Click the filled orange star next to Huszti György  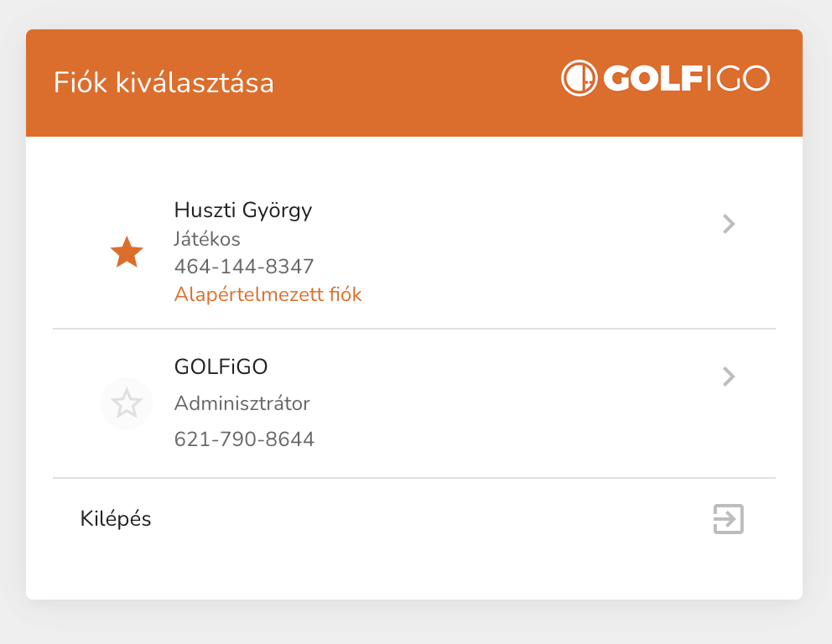[x=127, y=252]
